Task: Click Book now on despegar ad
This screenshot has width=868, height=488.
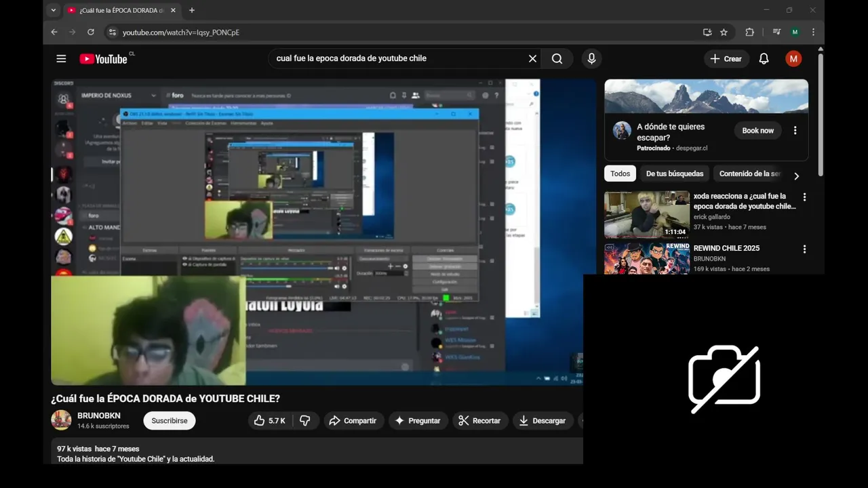Action: click(757, 131)
